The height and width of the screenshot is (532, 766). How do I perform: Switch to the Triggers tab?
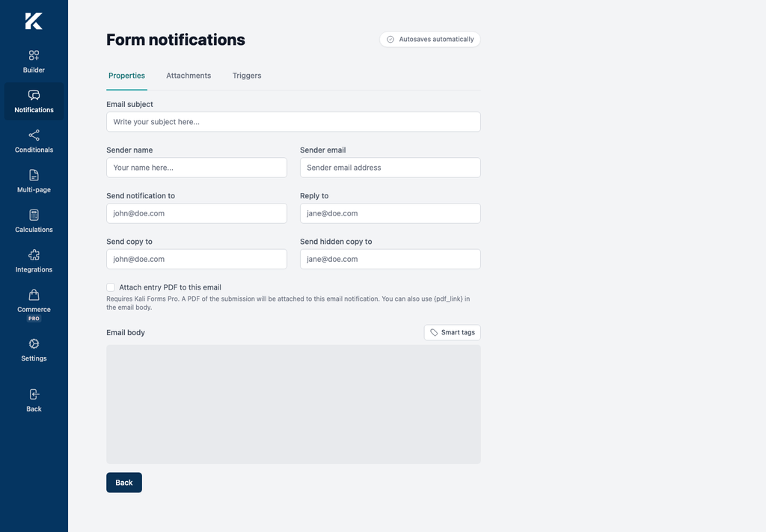tap(247, 76)
